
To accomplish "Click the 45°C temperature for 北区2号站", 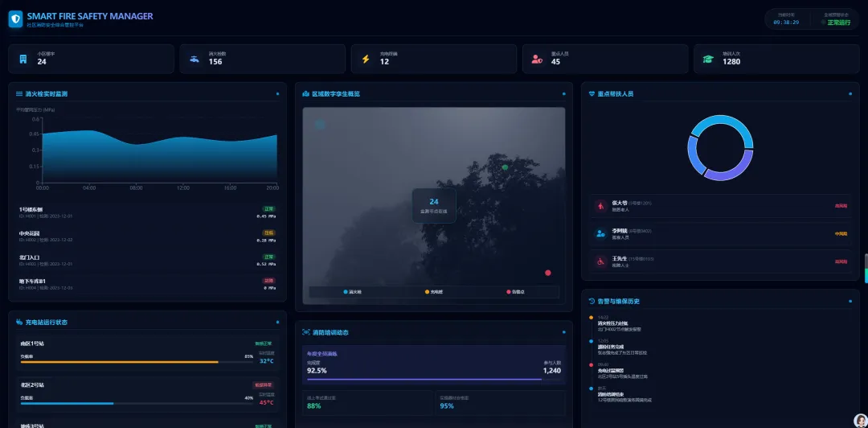I will tap(267, 402).
